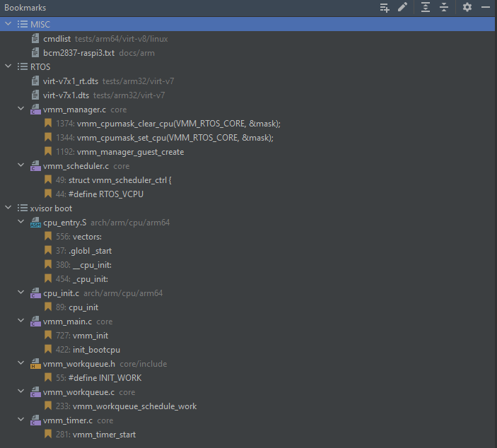
Task: Collapse the xvisor boot bookmark list
Action: (8, 208)
